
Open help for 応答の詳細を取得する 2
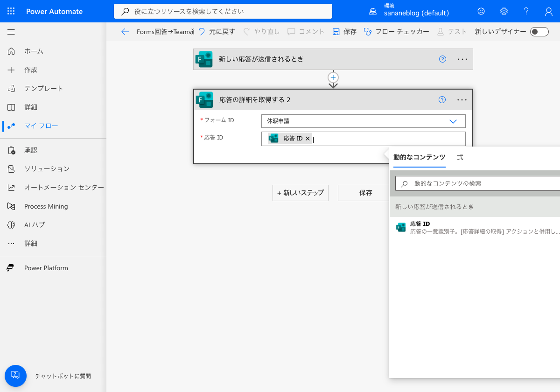point(442,100)
